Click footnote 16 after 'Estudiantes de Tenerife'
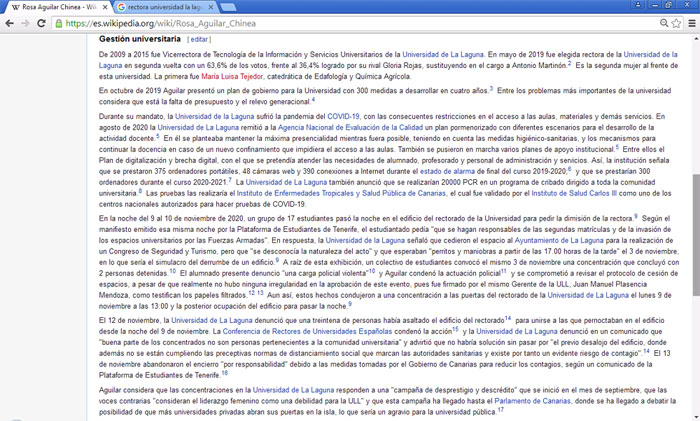 (x=225, y=373)
